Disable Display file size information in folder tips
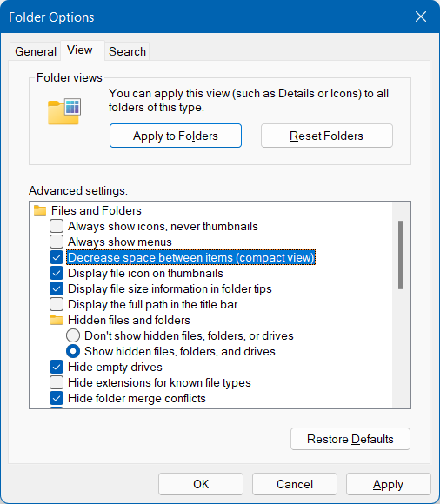Viewport: 440px width, 504px height. [x=57, y=288]
